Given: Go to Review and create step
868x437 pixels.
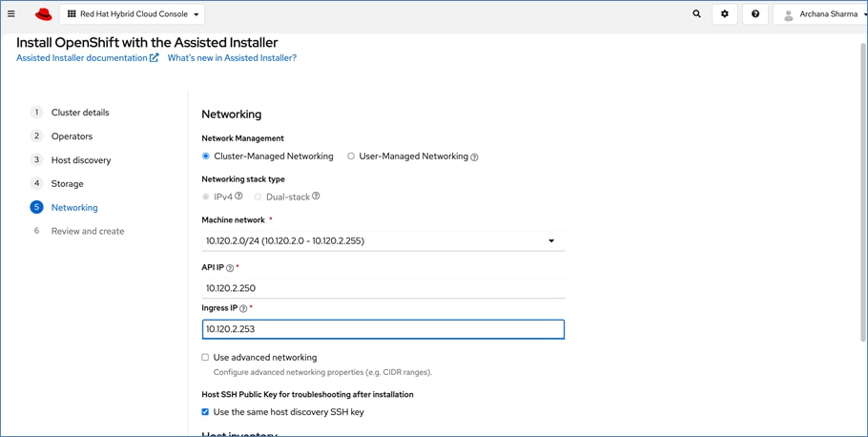Looking at the screenshot, I should 88,232.
